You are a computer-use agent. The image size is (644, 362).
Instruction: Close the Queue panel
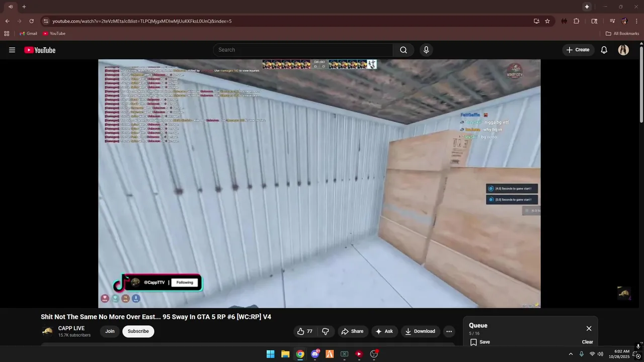(589, 328)
